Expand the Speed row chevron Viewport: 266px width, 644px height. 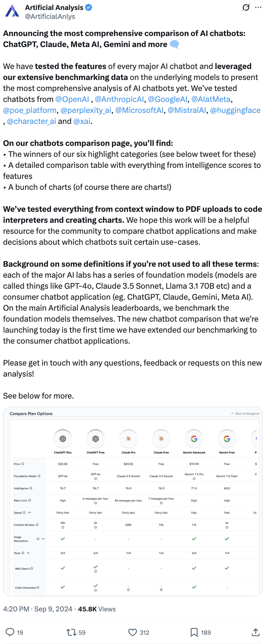coord(30,513)
